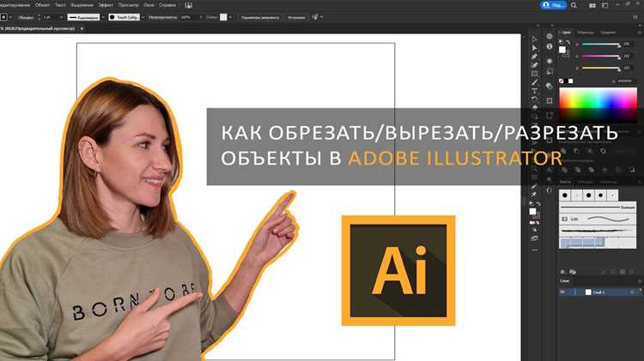The height and width of the screenshot is (361, 644).
Task: Open the Просмотр menu
Action: pyautogui.click(x=128, y=5)
